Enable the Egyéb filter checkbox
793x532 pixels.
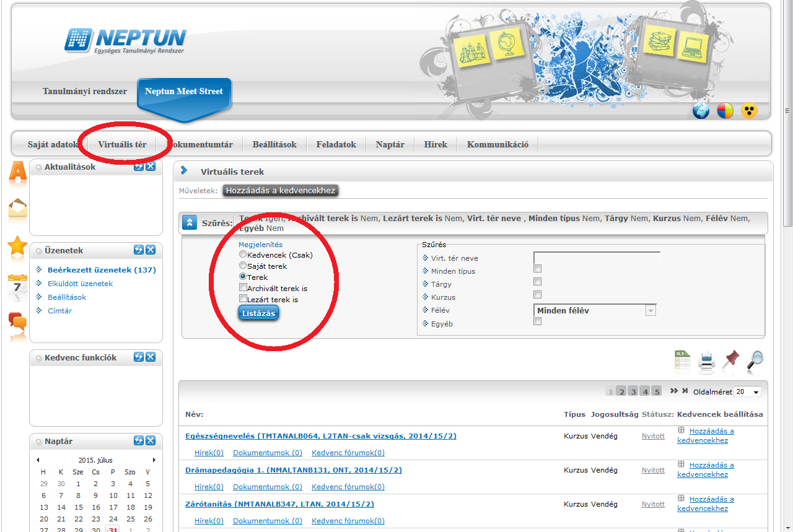(537, 321)
